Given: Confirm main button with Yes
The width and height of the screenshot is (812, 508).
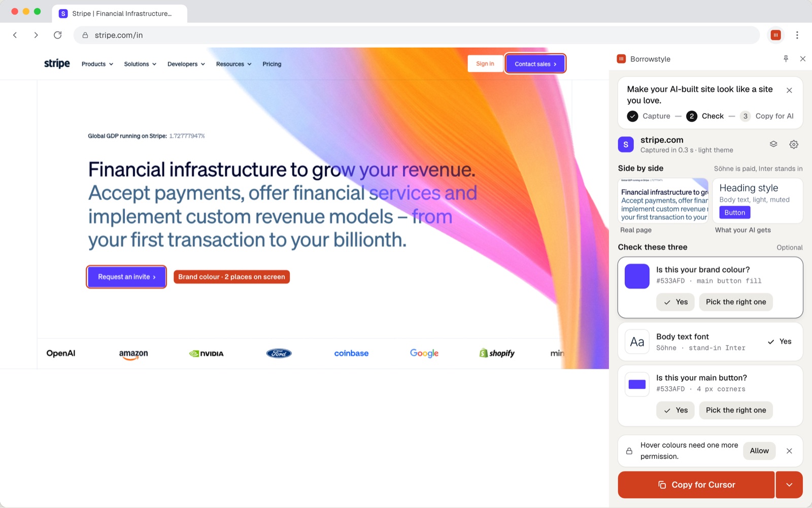Looking at the screenshot, I should tap(675, 410).
